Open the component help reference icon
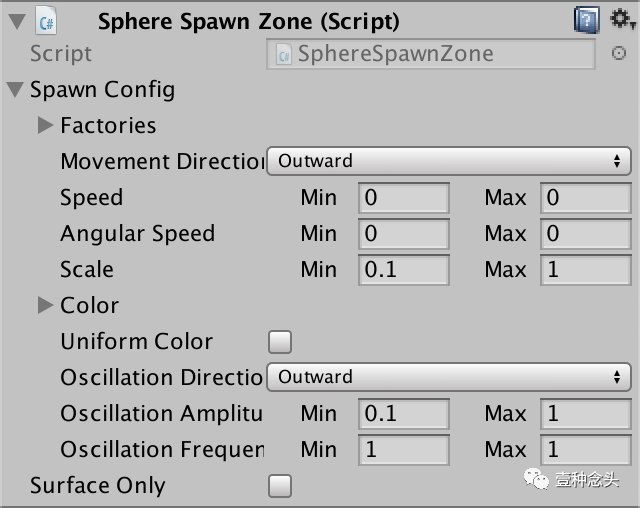 (587, 20)
